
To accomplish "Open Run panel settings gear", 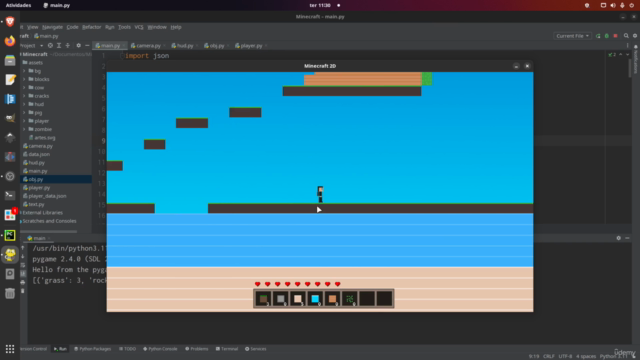I will [x=618, y=238].
